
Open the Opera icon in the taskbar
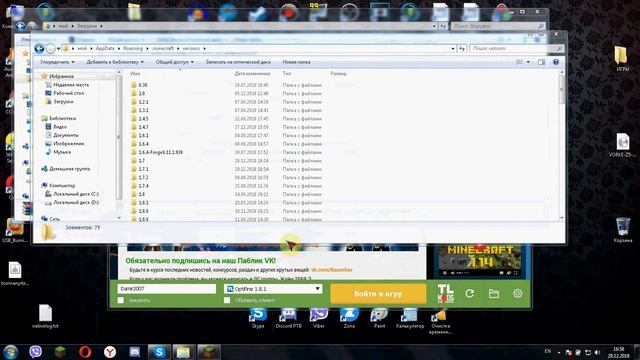click(84, 351)
